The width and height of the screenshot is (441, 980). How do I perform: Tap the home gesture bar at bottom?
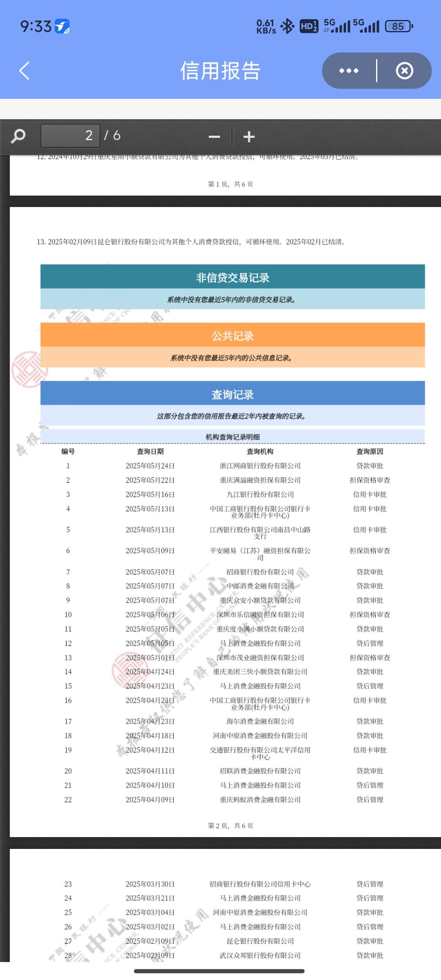point(219,971)
